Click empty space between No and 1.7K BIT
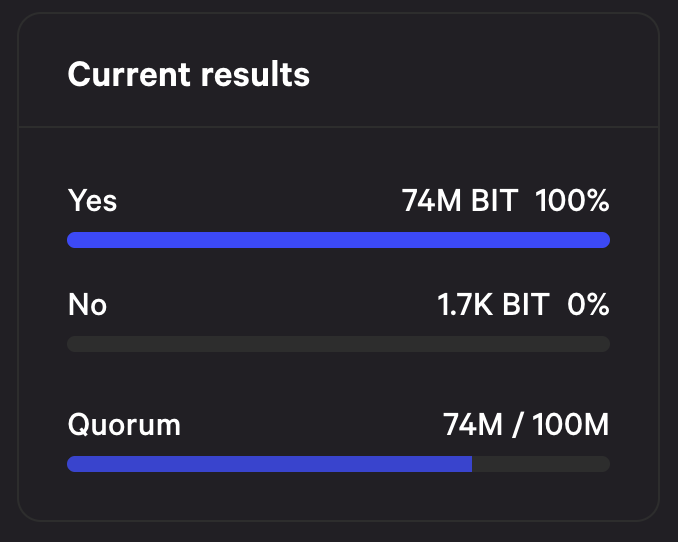 272,305
